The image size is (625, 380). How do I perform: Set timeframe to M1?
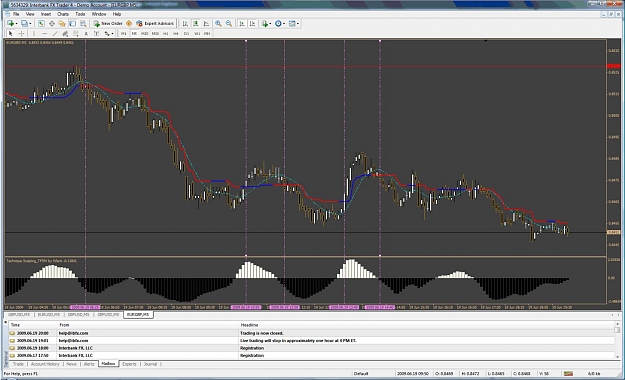click(124, 33)
